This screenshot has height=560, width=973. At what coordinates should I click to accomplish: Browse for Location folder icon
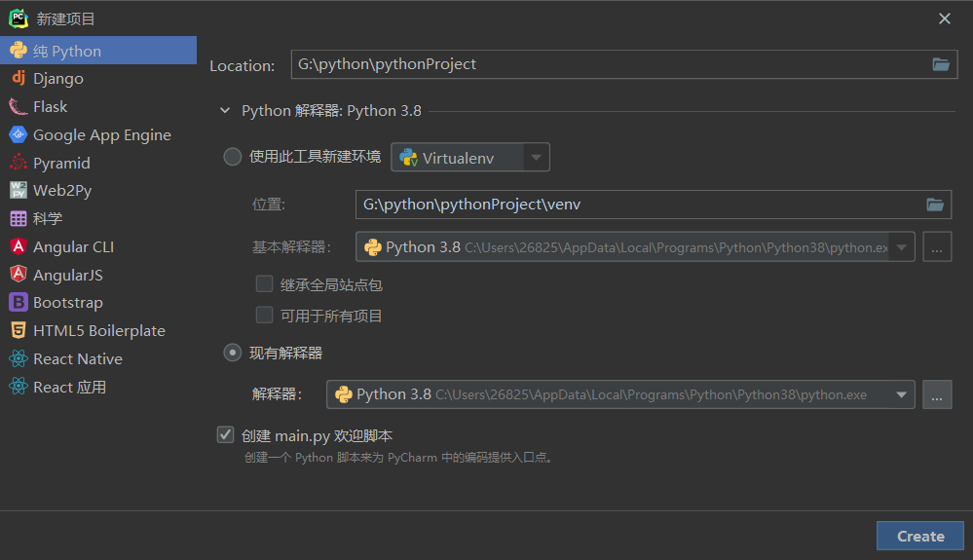coord(940,64)
